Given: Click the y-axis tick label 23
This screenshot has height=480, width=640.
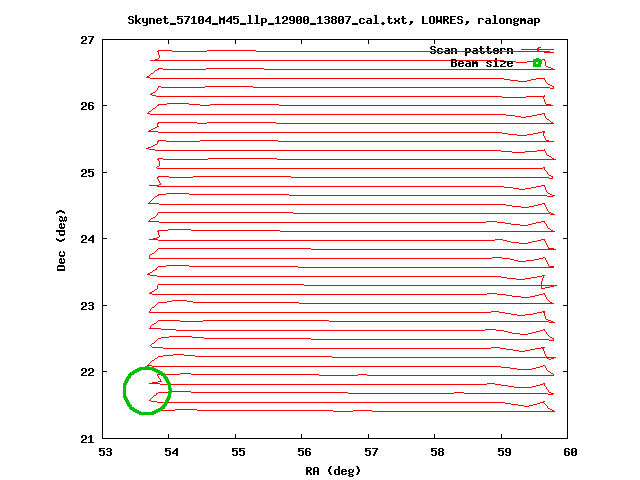Looking at the screenshot, I should point(87,306).
